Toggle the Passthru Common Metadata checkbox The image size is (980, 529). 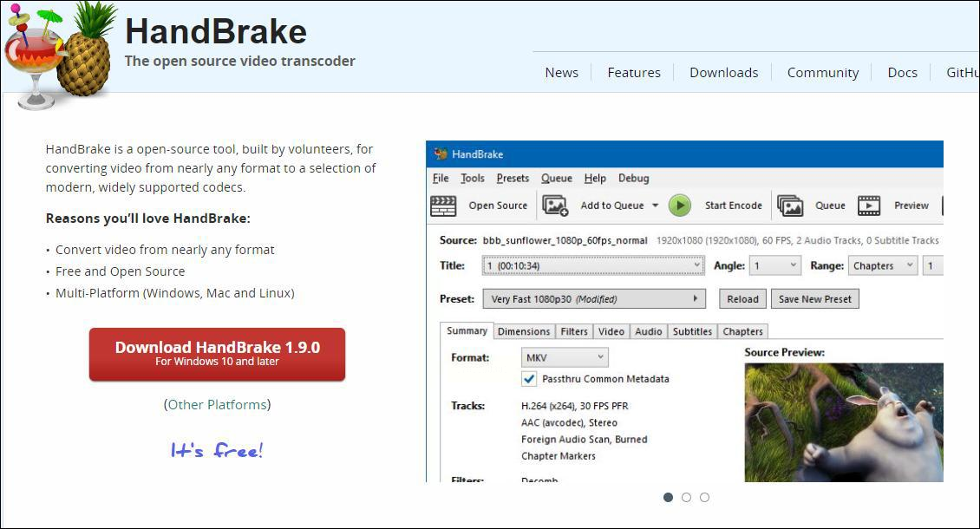coord(529,379)
